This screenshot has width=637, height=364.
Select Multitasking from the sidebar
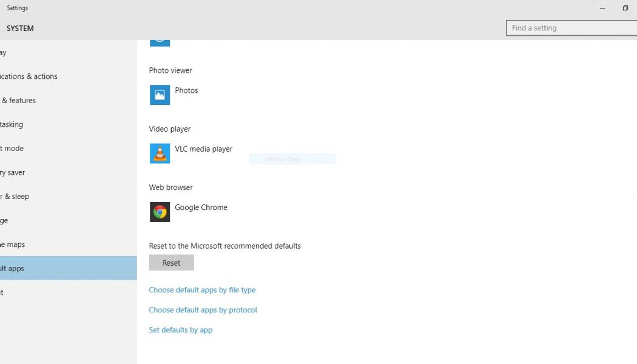click(x=12, y=124)
